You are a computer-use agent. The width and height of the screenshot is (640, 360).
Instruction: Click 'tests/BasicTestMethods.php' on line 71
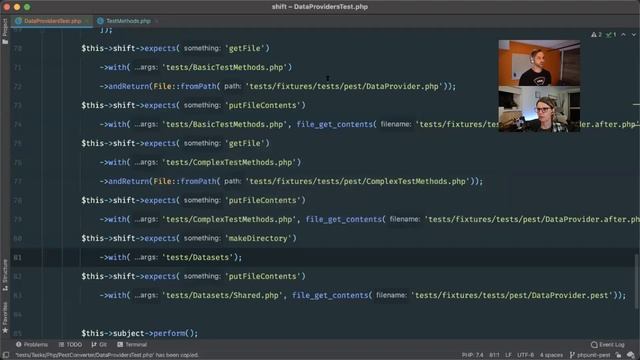coord(225,67)
